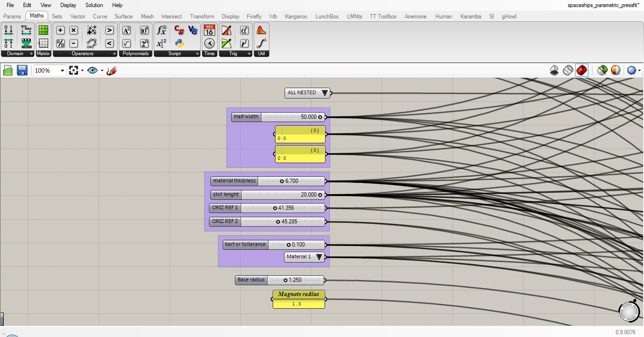Select the Degrees alpha trig component

pyautogui.click(x=244, y=30)
